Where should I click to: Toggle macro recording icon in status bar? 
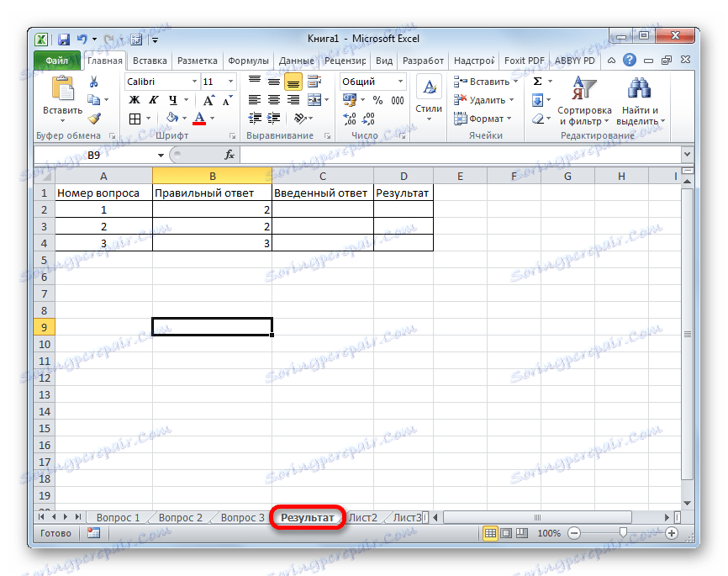[94, 533]
